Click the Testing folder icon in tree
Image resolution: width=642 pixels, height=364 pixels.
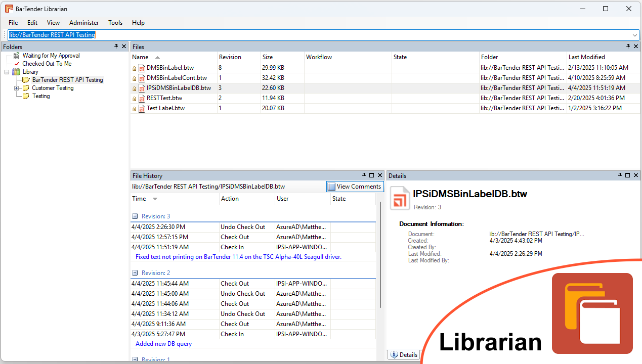click(x=26, y=96)
